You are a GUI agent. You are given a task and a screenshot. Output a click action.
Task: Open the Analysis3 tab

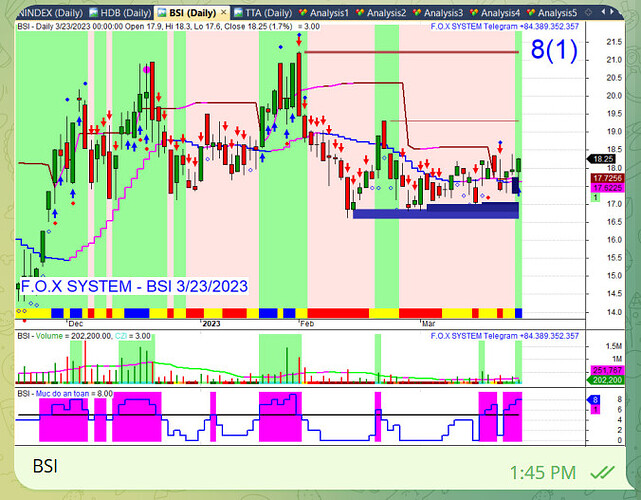tap(438, 13)
